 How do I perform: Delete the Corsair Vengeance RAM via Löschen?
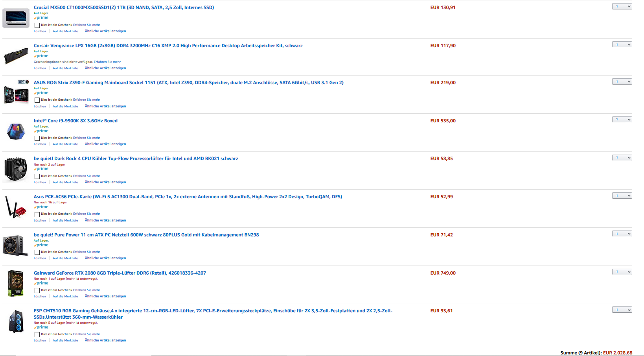tap(40, 68)
